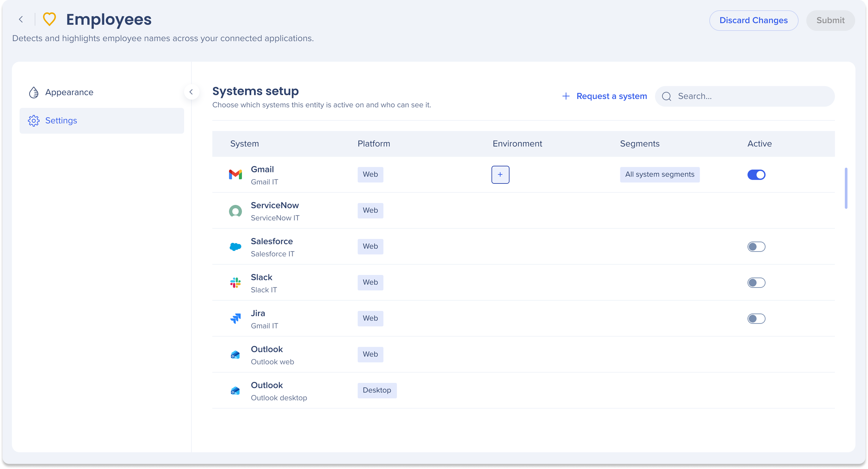Add an environment for Gmail
868x469 pixels.
point(500,175)
